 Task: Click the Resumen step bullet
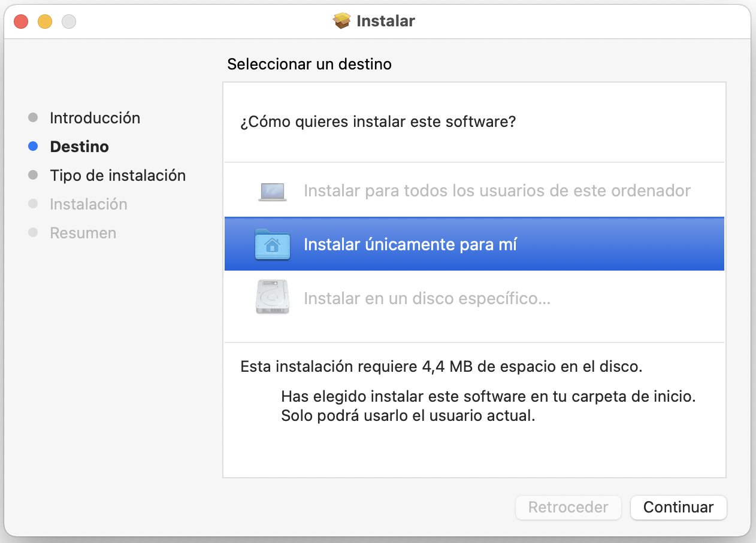(34, 233)
